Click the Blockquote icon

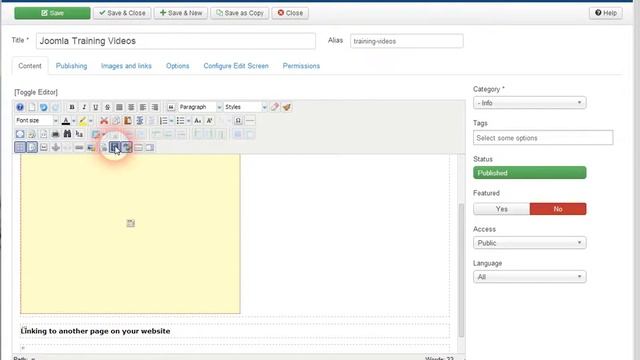[171, 107]
